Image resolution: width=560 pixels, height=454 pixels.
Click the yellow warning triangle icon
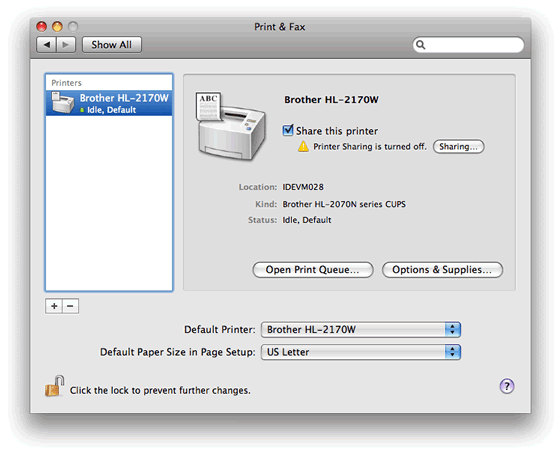(x=303, y=146)
